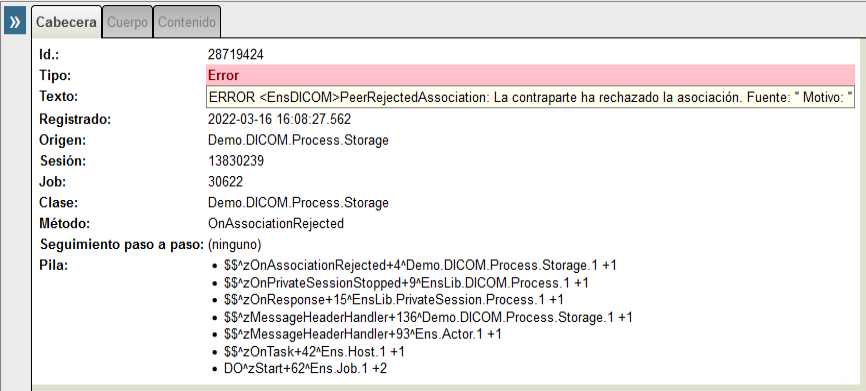The image size is (866, 391).
Task: Click the Job number 30622
Action: pos(225,182)
